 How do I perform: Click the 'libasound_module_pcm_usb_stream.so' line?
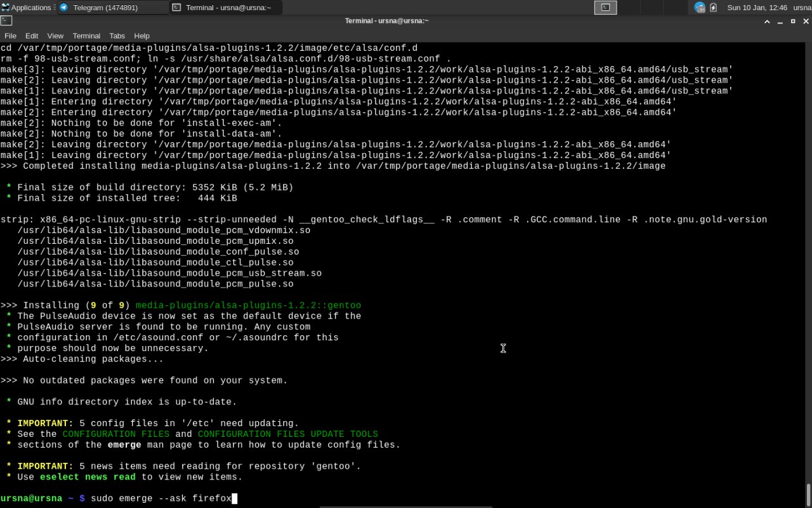pyautogui.click(x=169, y=273)
